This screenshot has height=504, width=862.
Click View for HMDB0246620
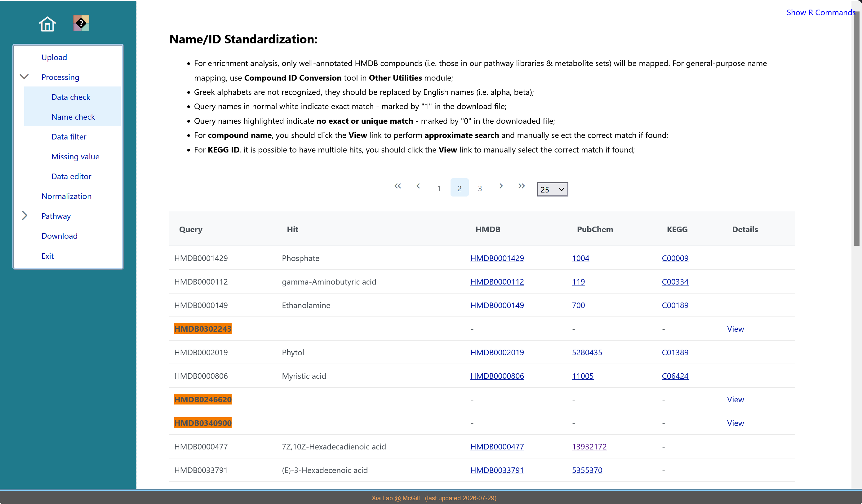[x=735, y=400]
